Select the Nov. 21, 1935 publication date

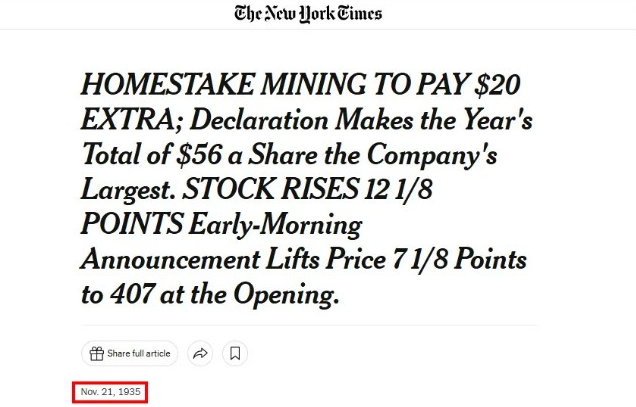(110, 392)
